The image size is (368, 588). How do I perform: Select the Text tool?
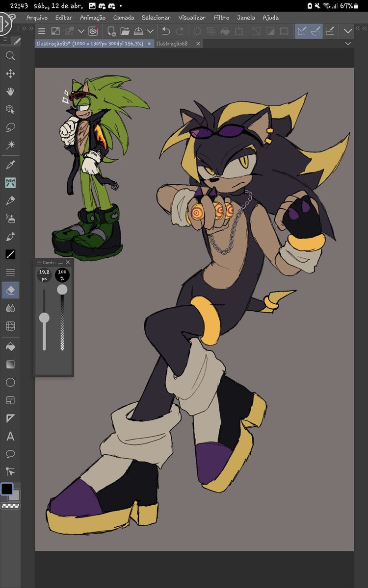[10, 436]
